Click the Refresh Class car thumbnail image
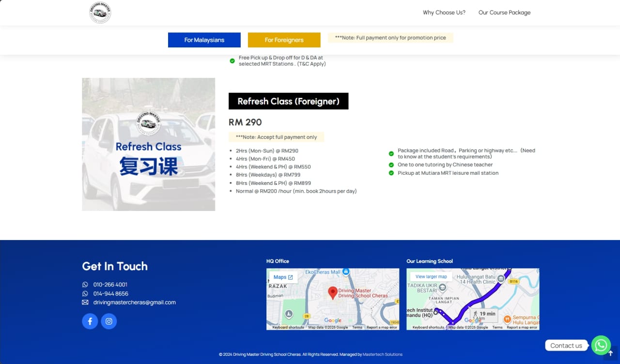The image size is (620, 364). point(149,144)
